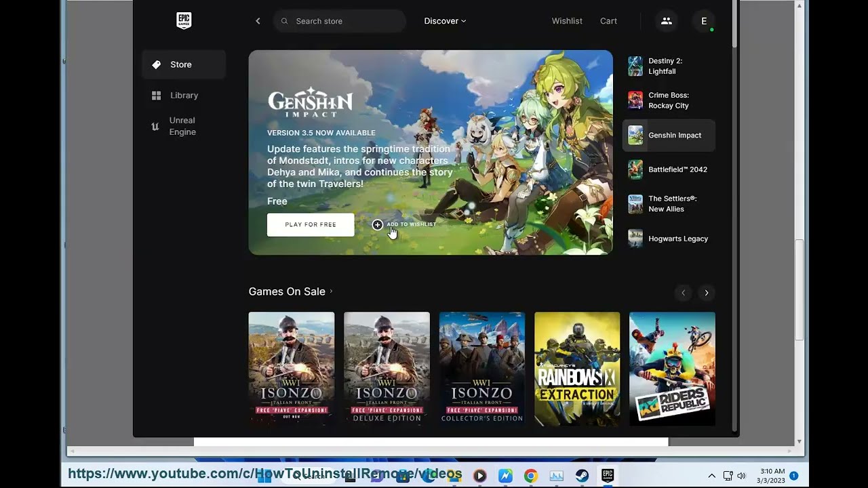Click the Battlefield 2042 thumbnail icon
Screen dimensions: 868x488
635,169
